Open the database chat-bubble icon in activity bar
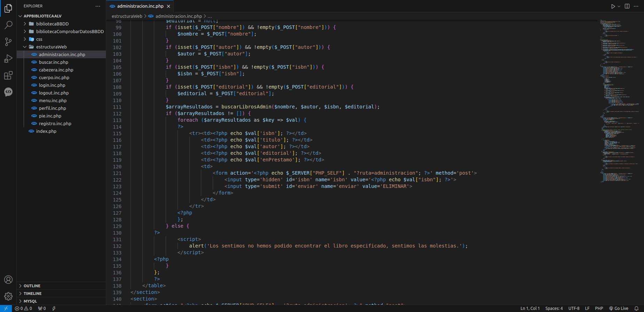Screen dimensions: 644x312 (8, 92)
